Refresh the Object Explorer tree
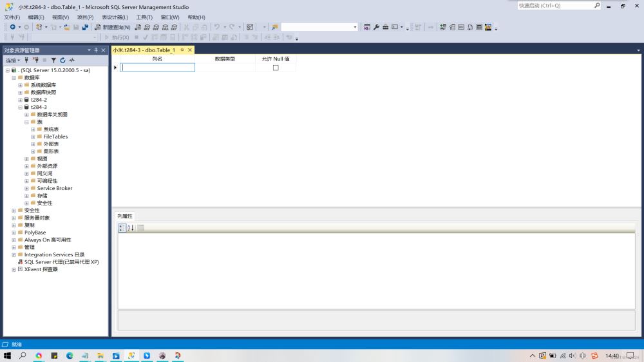This screenshot has height=362, width=644. click(x=62, y=60)
